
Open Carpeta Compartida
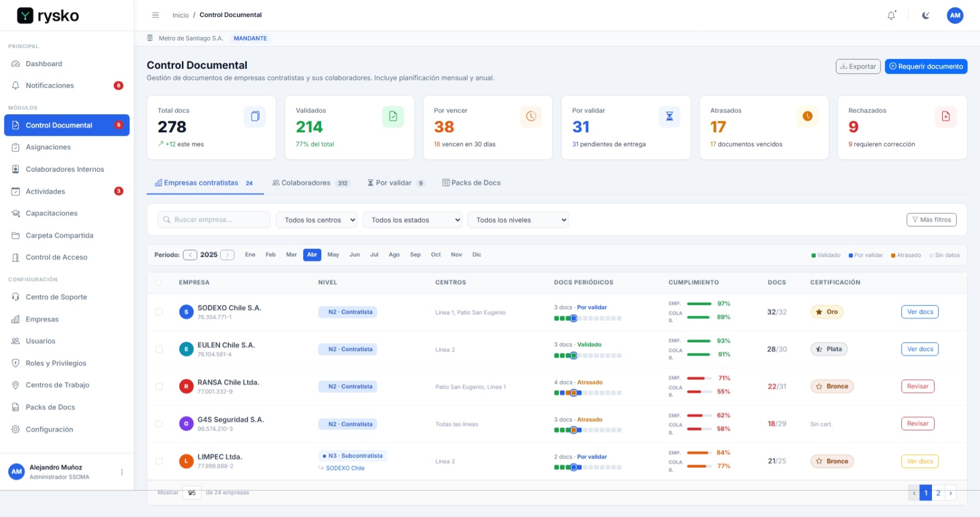(x=67, y=236)
